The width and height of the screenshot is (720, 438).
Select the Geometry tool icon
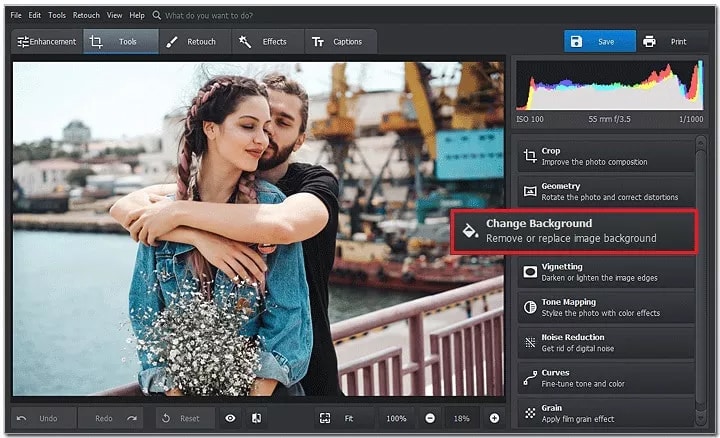point(530,191)
